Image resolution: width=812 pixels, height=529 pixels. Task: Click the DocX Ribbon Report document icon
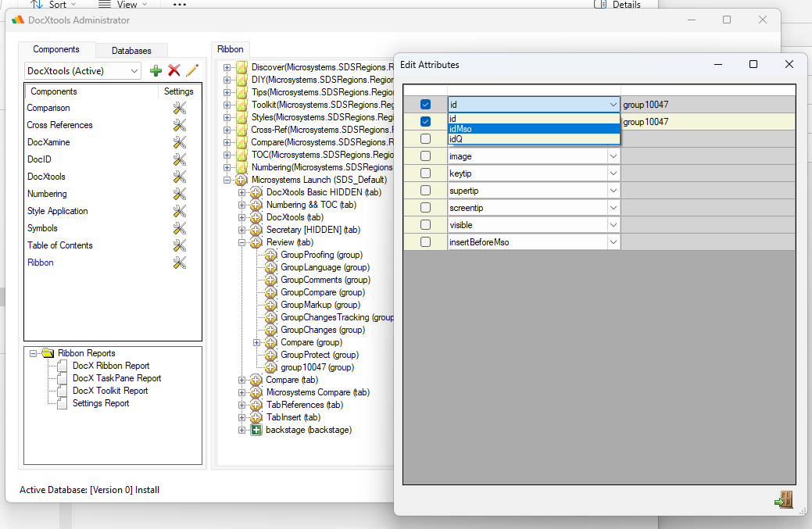63,366
